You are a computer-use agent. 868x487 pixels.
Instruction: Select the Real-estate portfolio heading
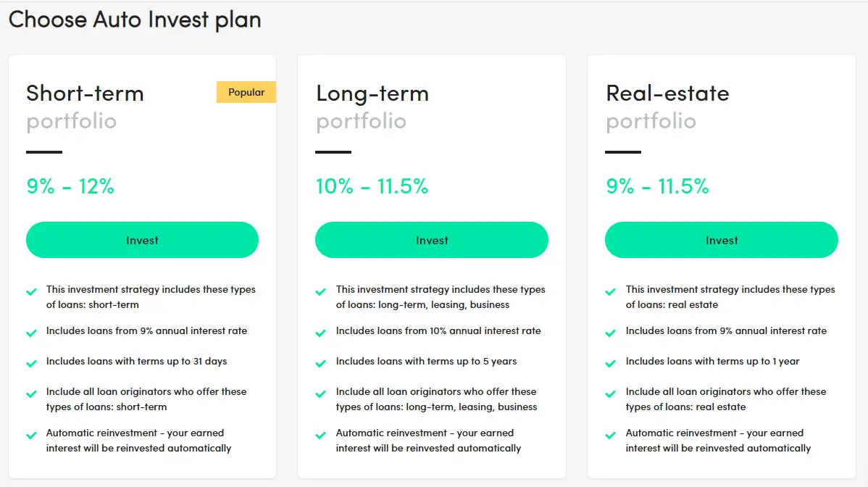tap(667, 107)
